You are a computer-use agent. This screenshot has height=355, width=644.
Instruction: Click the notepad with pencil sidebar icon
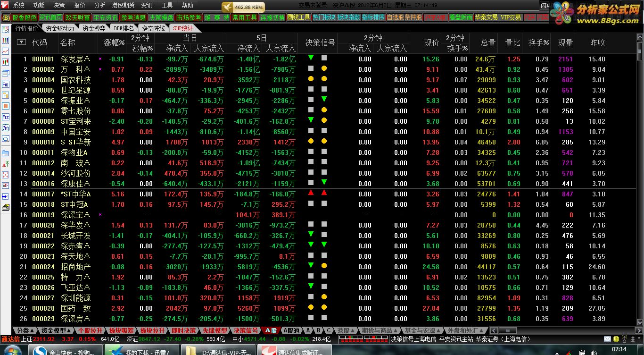click(6, 207)
